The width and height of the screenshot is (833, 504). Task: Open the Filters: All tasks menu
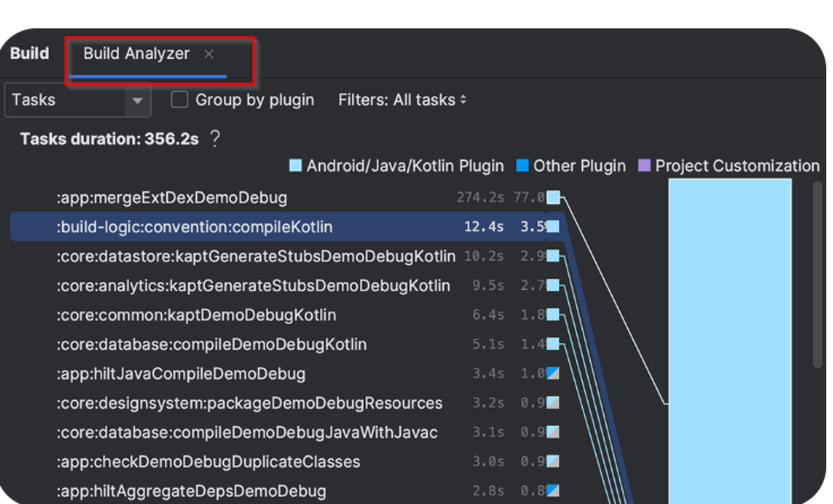click(402, 100)
